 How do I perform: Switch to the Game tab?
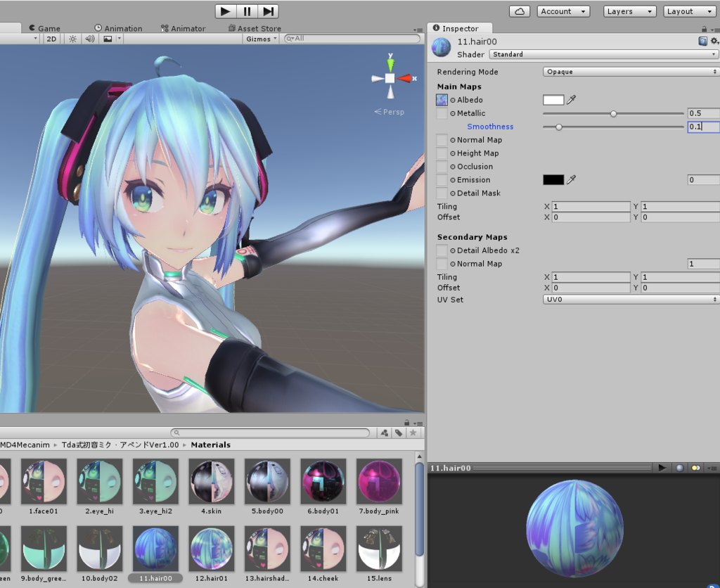[x=44, y=28]
